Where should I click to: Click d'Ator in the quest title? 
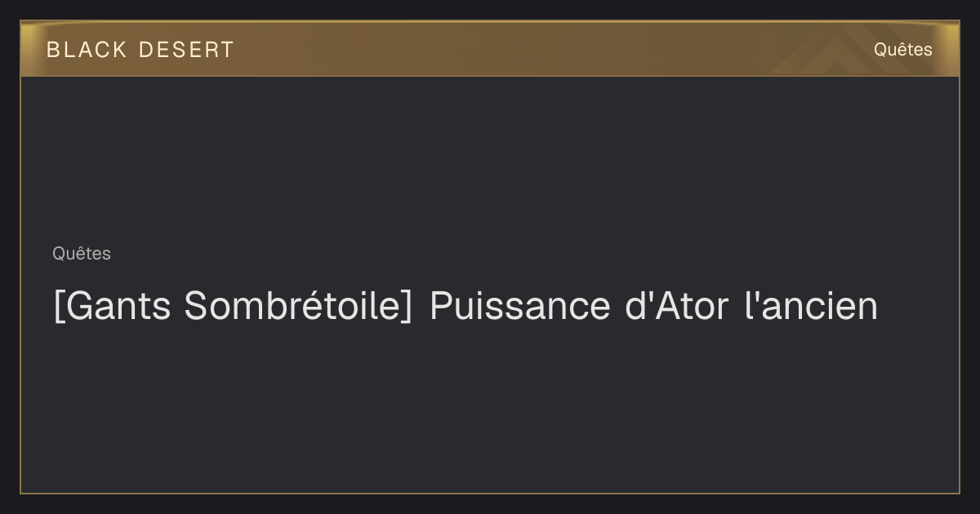click(x=676, y=307)
